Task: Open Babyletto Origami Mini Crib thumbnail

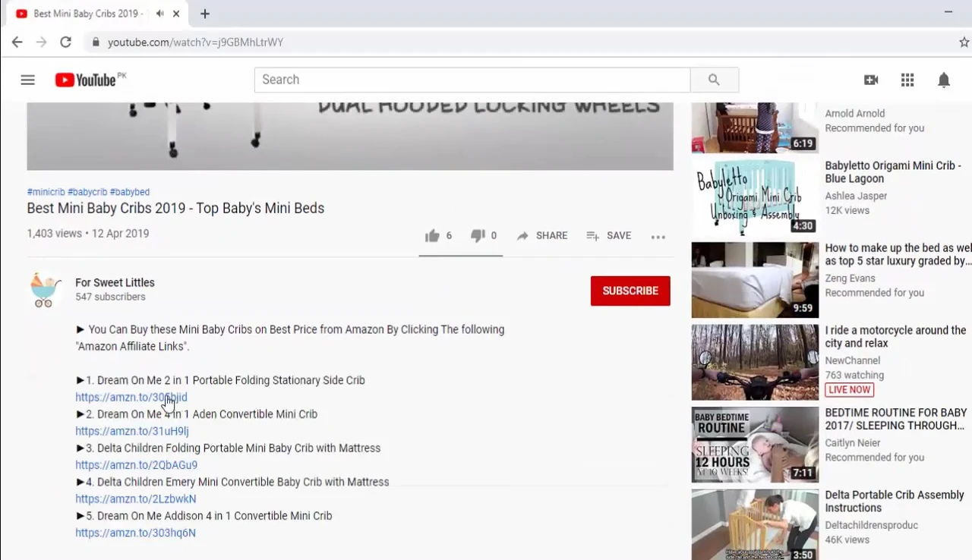Action: 755,197
